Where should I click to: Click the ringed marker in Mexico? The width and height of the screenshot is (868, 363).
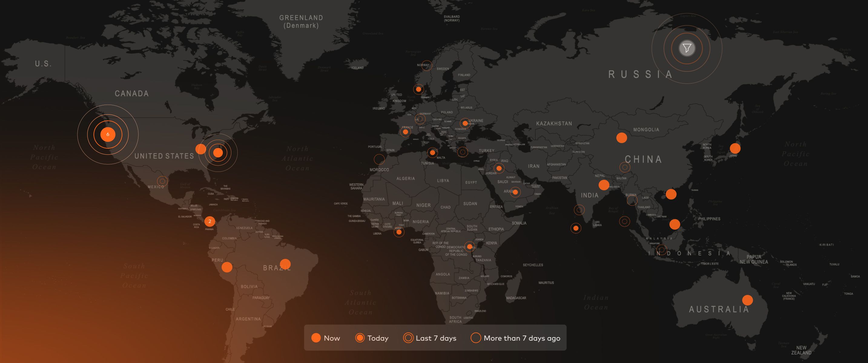[x=162, y=181]
